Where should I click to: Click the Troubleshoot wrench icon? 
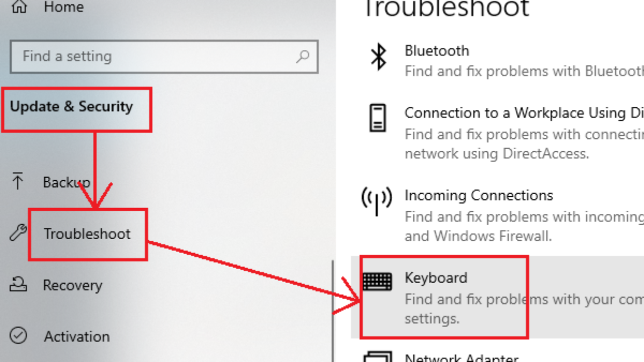click(x=18, y=233)
